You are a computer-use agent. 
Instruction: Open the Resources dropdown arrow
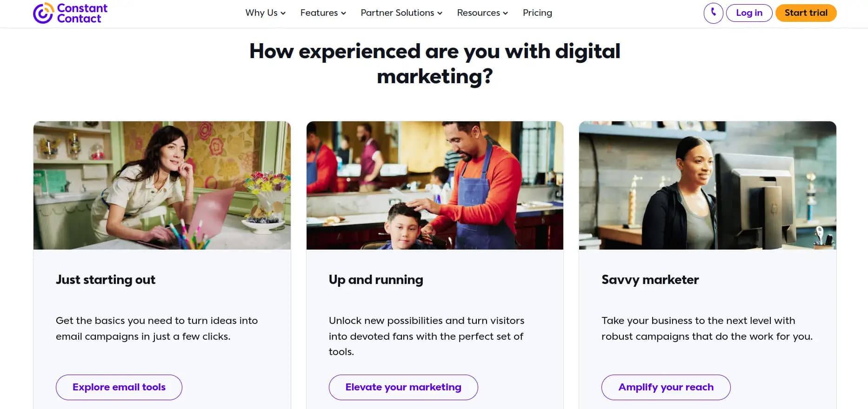[505, 13]
